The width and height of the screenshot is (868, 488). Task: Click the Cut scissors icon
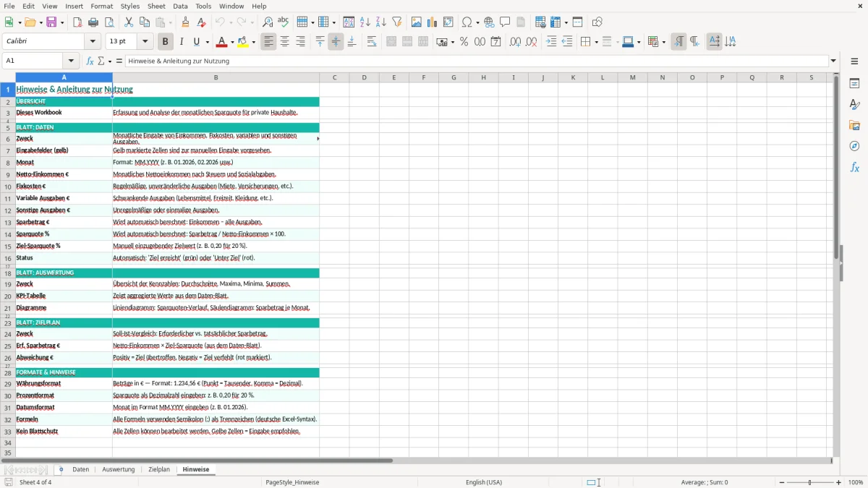(128, 22)
